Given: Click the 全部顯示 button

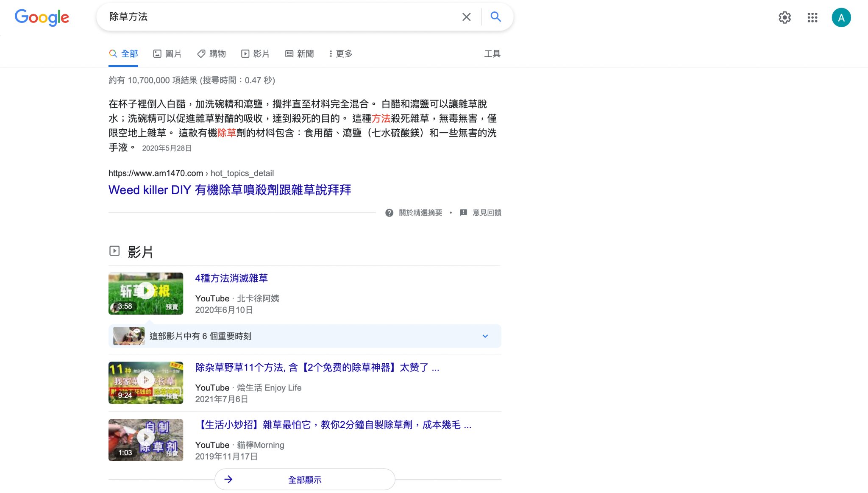Looking at the screenshot, I should (305, 479).
